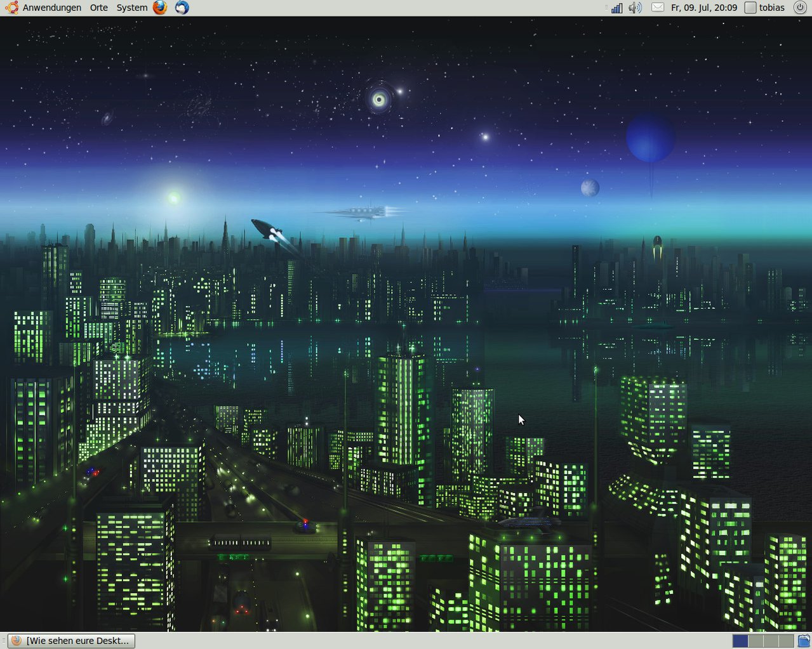Screen dimensions: 812x649
Task: Open the mail envelope indicator
Action: point(658,8)
